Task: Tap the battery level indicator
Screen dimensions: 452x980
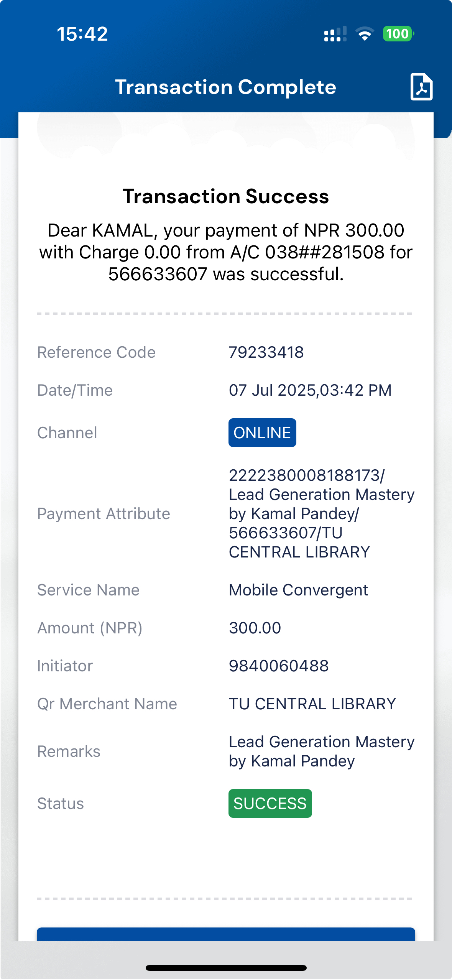Action: pyautogui.click(x=398, y=34)
